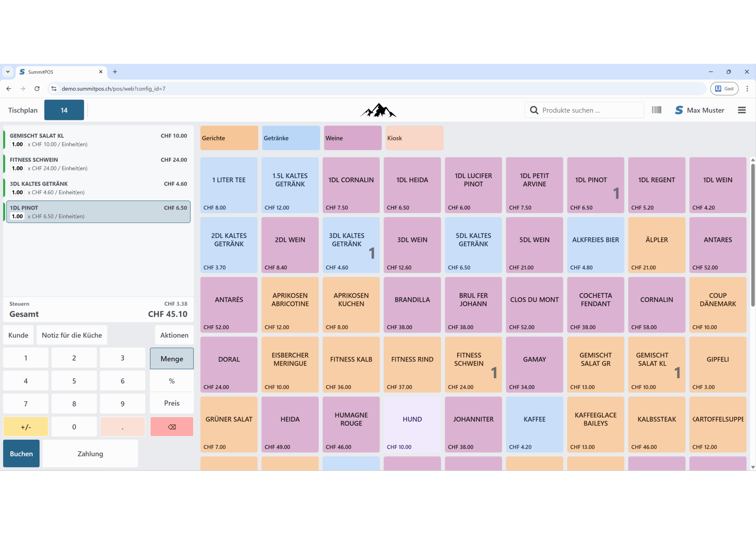This screenshot has height=535, width=756.
Task: Open the Gast profile icon
Action: click(724, 89)
